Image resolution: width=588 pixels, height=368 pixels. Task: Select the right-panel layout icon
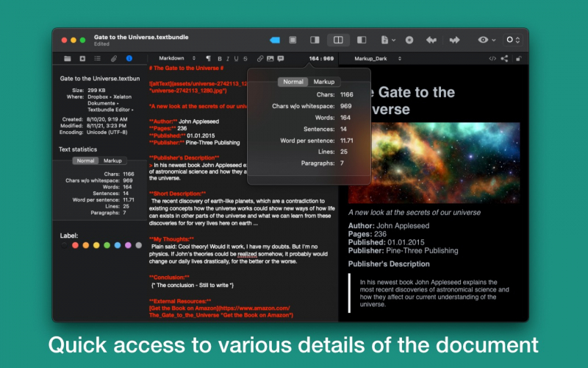315,40
